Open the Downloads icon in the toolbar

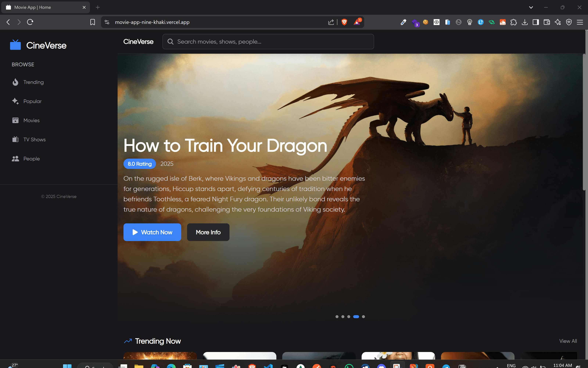[x=525, y=22]
